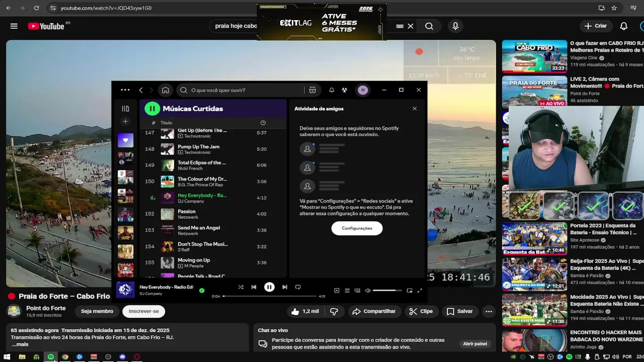Open the Spotify miniplayer
The width and height of the screenshot is (644, 362).
click(x=410, y=291)
